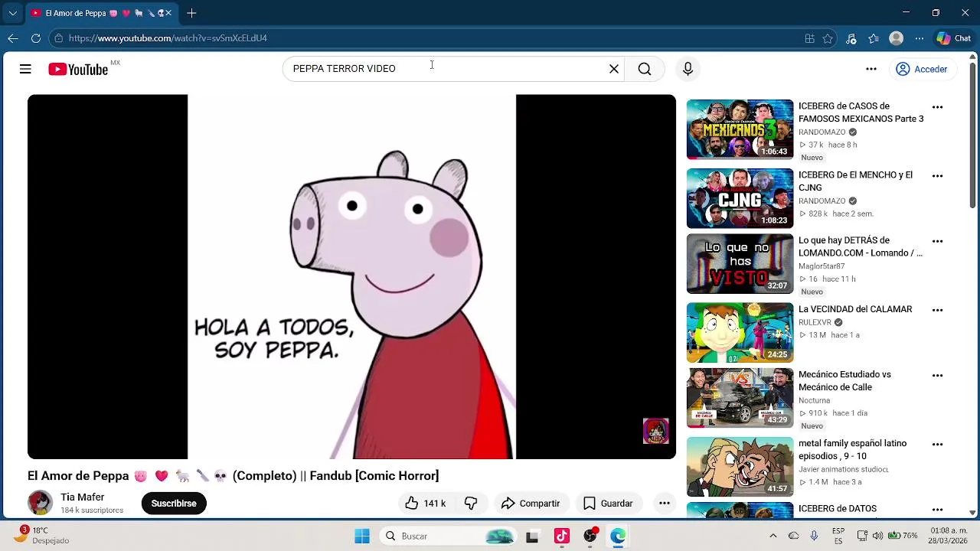Open ICEBERG De El MENCHO y El CJNG title
980x551 pixels.
(x=856, y=181)
